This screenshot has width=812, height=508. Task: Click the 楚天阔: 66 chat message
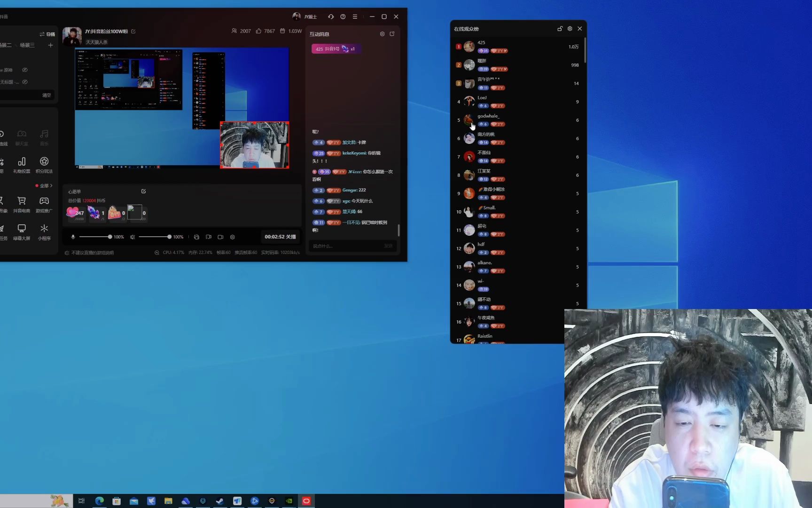pyautogui.click(x=337, y=212)
